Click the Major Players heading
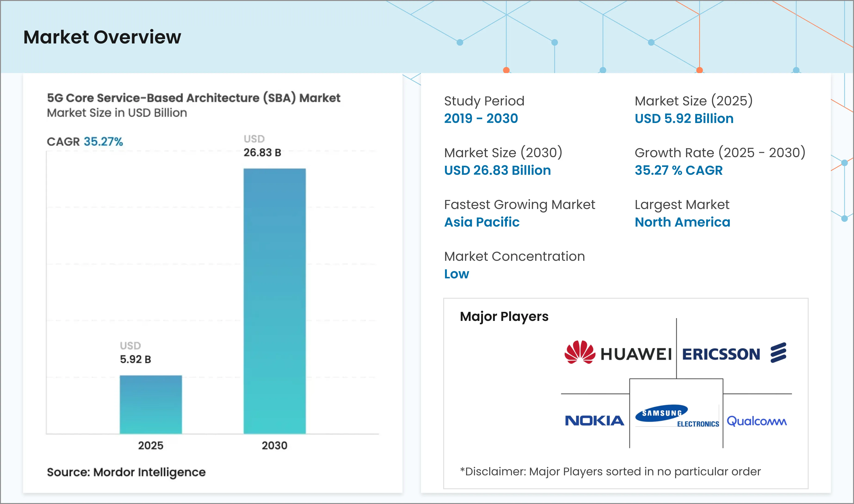This screenshot has width=854, height=504. coord(504,316)
